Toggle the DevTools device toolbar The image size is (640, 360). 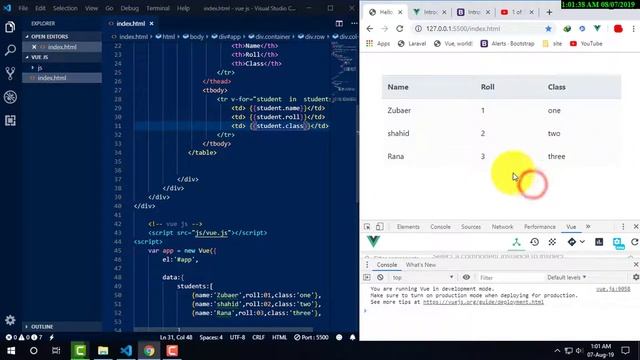click(380, 227)
